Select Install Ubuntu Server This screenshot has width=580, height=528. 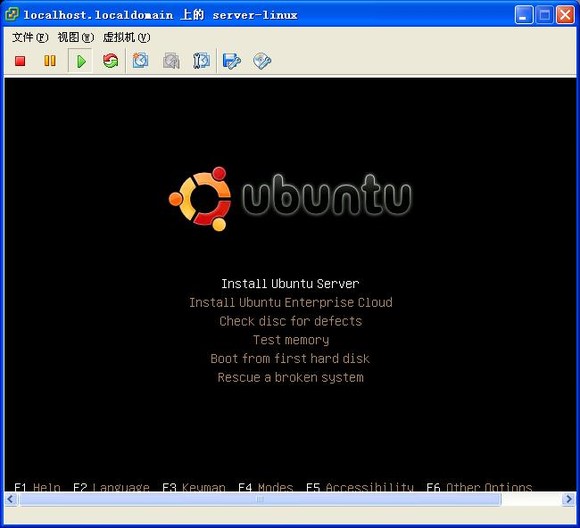pyautogui.click(x=290, y=284)
